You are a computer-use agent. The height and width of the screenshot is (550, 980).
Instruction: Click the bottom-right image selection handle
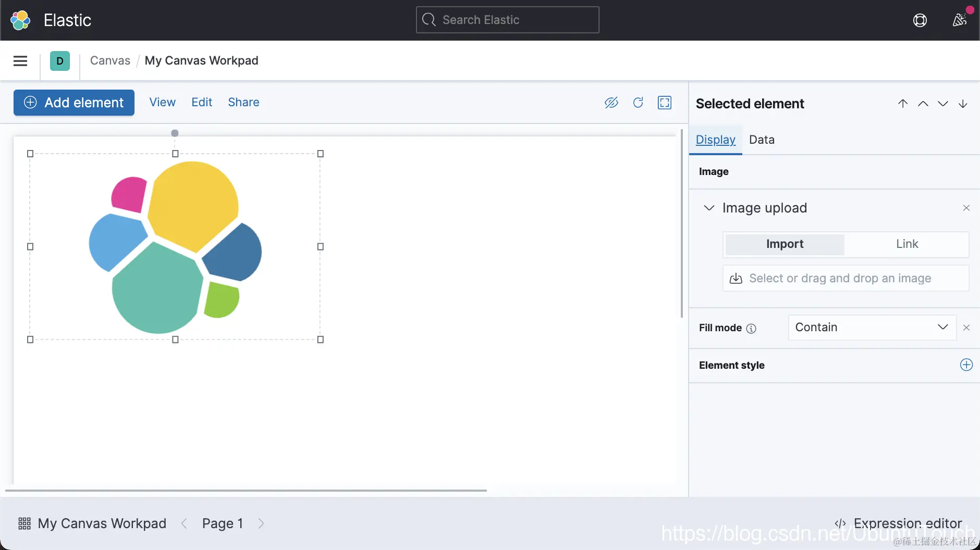(321, 340)
